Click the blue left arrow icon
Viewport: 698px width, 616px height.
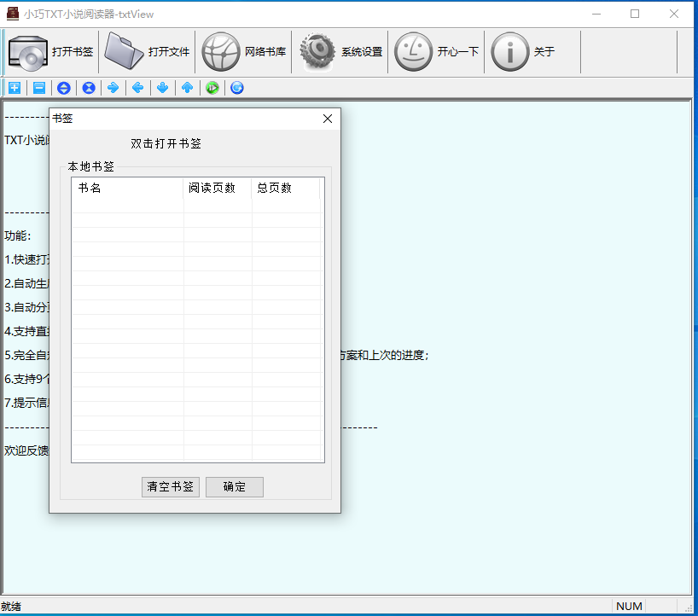click(x=137, y=88)
